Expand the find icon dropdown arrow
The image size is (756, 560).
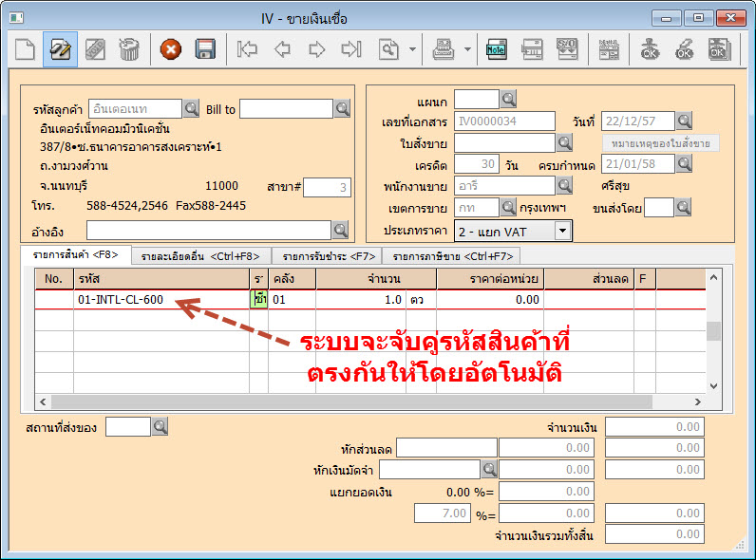click(413, 49)
